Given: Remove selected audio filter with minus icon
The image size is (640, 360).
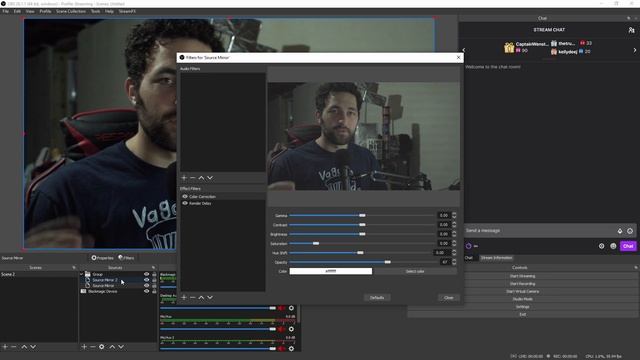Looking at the screenshot, I should click(x=193, y=178).
